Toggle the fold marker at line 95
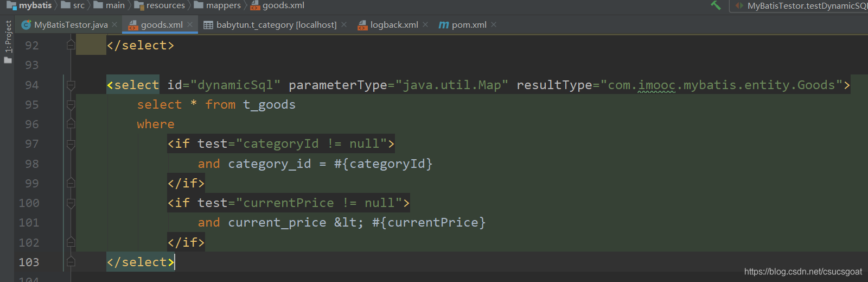The image size is (868, 282). click(71, 104)
